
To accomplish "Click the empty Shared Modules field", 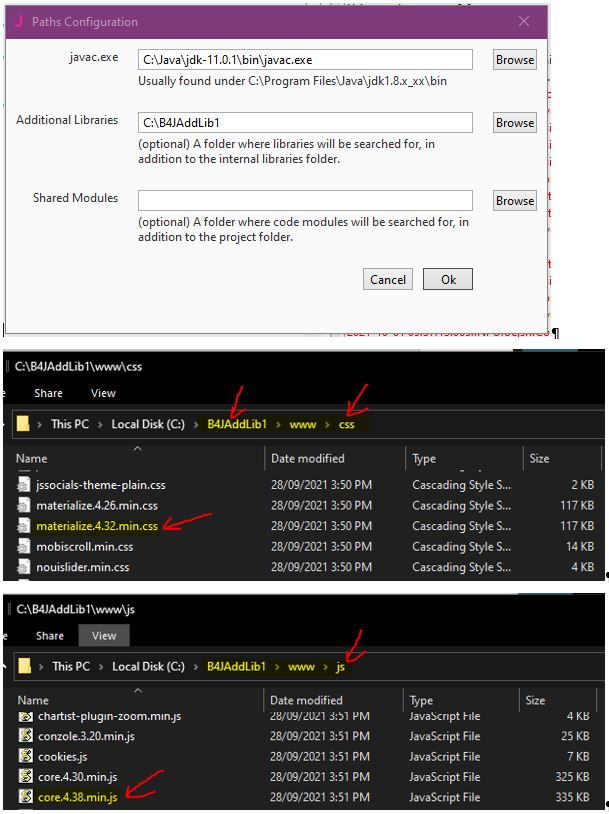I will (305, 200).
